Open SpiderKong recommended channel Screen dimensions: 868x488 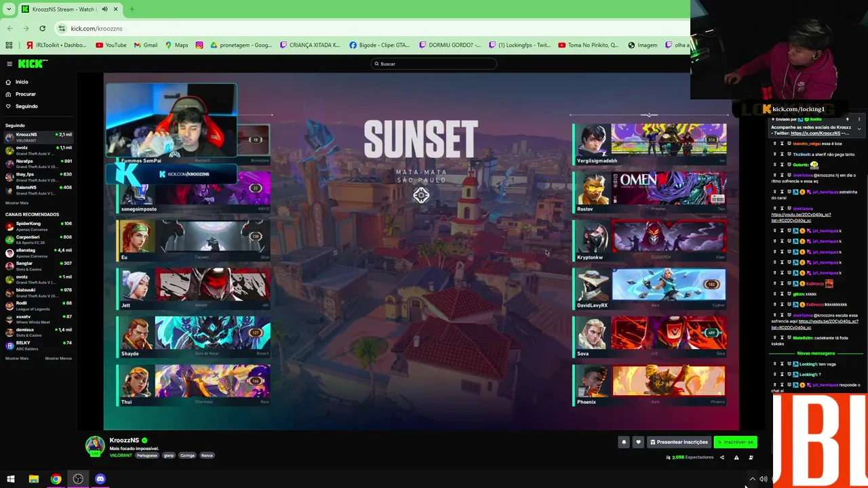(39, 226)
